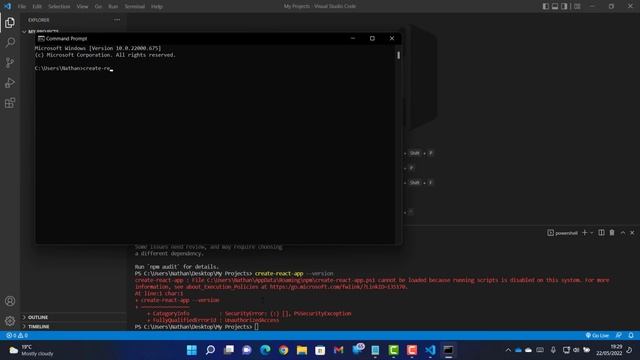The image size is (640, 360).
Task: Open the Source Control view
Action: (x=10, y=62)
